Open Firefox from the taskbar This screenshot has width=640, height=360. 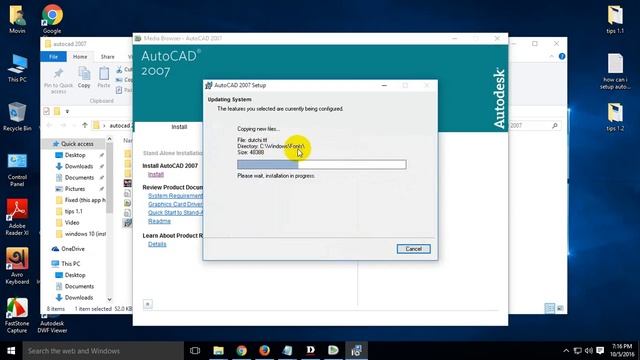(264, 351)
